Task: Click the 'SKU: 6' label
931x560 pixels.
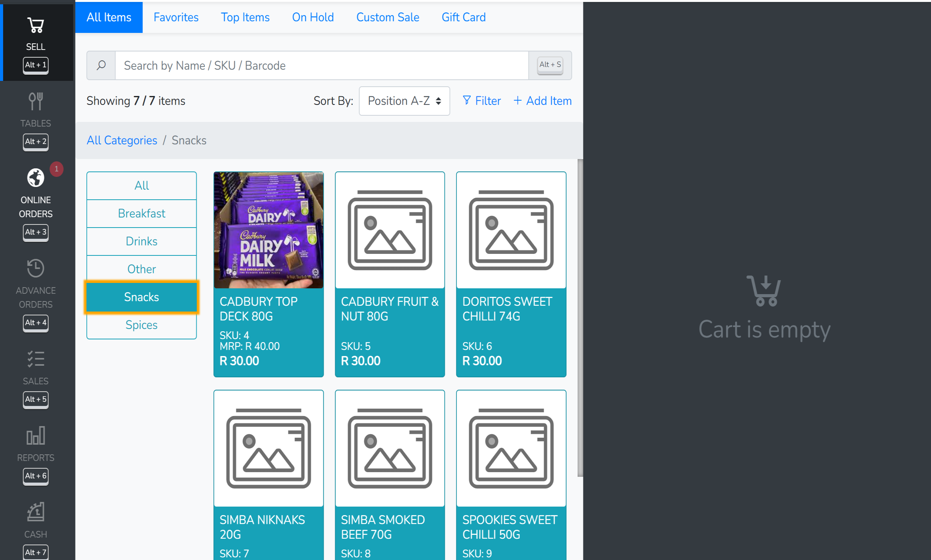Action: (477, 346)
